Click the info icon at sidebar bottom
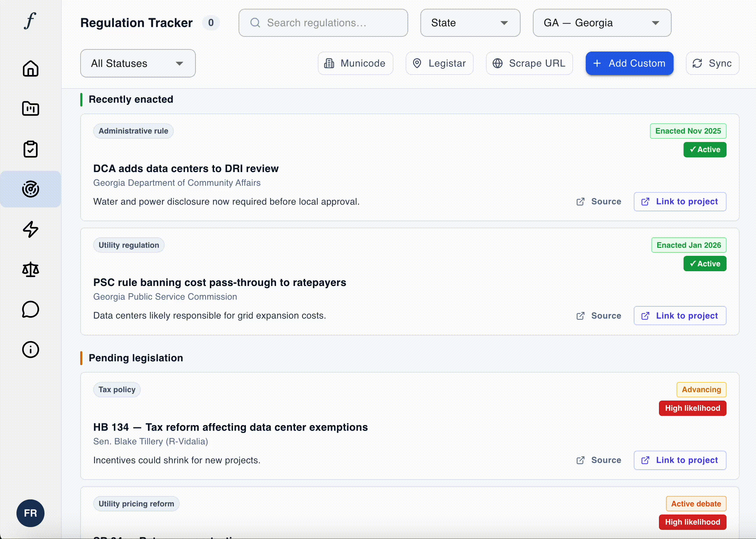 pos(30,349)
